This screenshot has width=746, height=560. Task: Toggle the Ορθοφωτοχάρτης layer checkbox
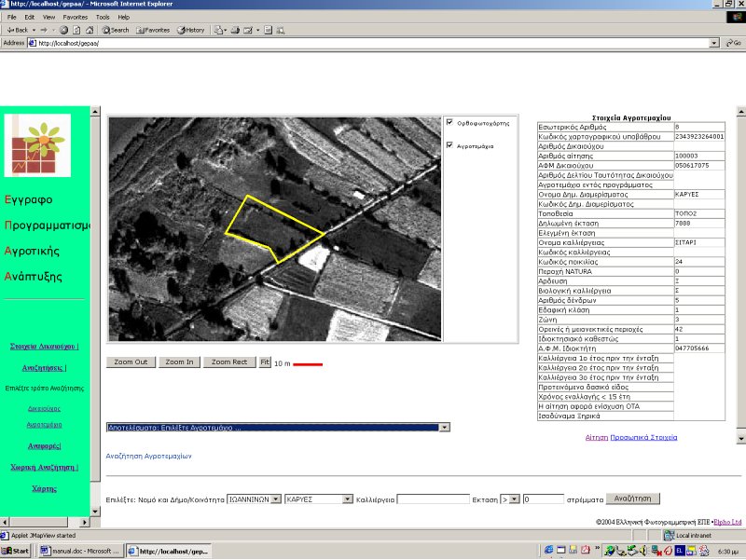[449, 122]
